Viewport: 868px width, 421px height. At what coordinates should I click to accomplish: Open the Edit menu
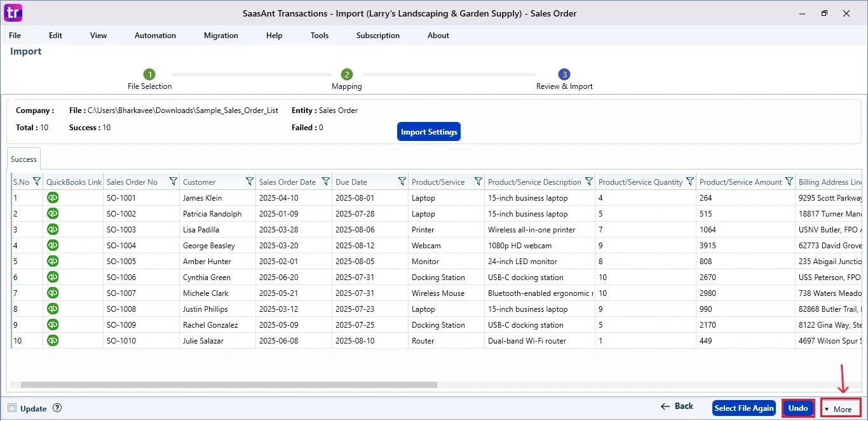(x=56, y=36)
